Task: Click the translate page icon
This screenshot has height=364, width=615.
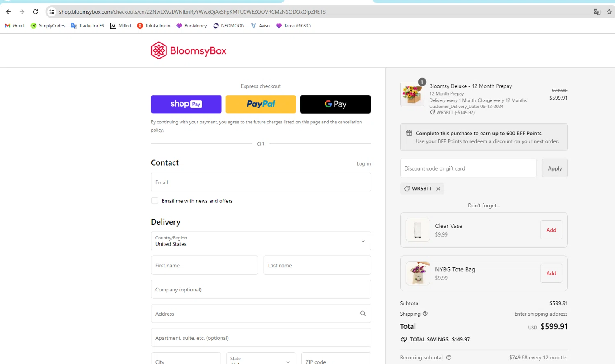Action: (597, 12)
